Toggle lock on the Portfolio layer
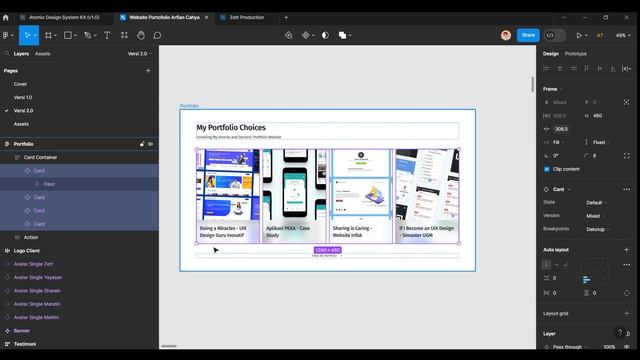 tap(142, 144)
